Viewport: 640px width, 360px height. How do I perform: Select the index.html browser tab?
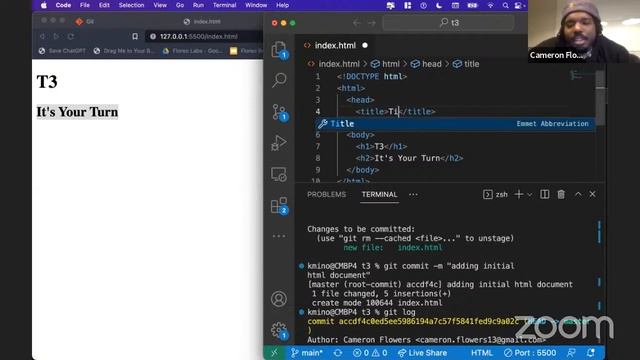[202, 21]
